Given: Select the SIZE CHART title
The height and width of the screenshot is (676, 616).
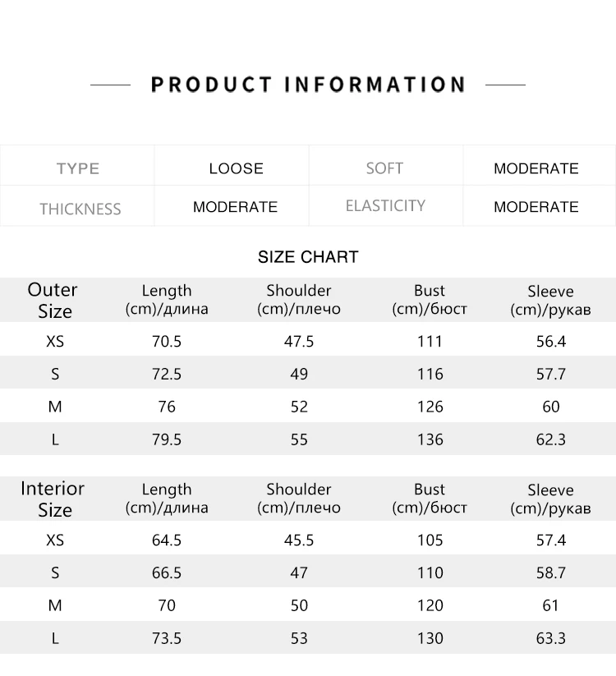Looking at the screenshot, I should (308, 257).
